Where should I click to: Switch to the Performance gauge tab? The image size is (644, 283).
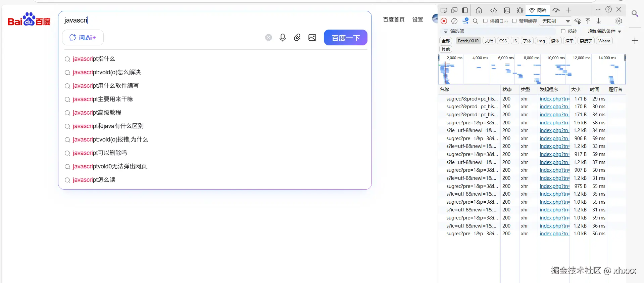click(556, 10)
